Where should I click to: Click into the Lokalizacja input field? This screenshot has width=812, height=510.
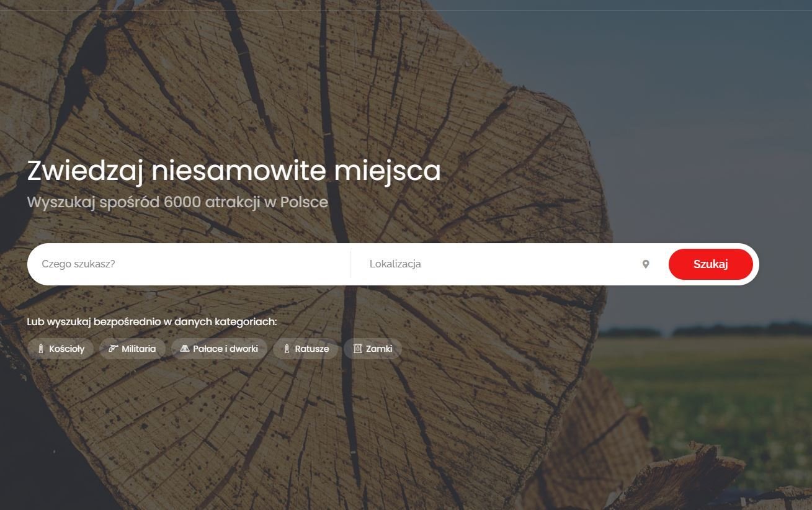[x=496, y=264]
